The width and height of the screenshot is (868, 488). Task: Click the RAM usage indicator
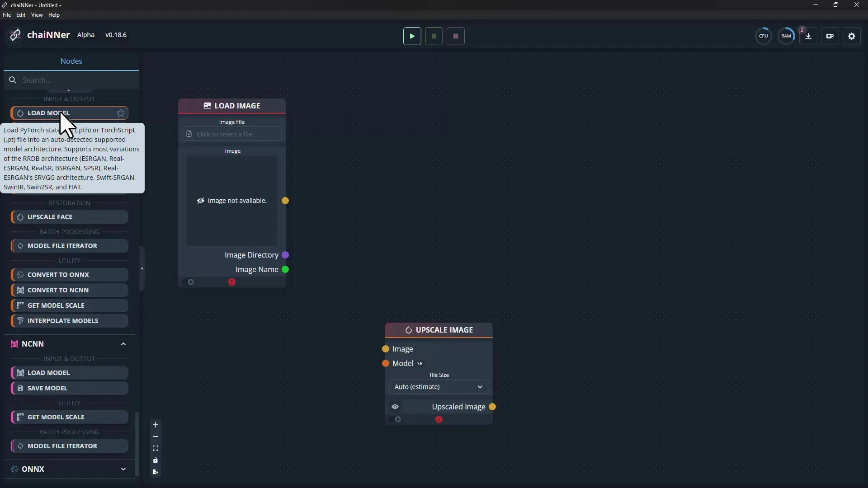pos(786,36)
